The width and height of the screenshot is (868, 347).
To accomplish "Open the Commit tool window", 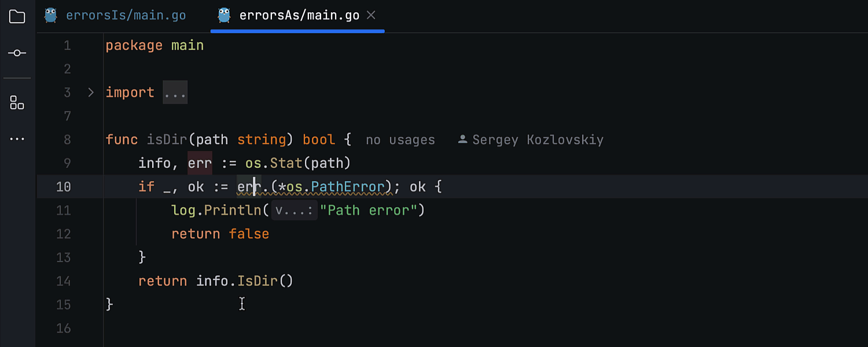I will [17, 53].
